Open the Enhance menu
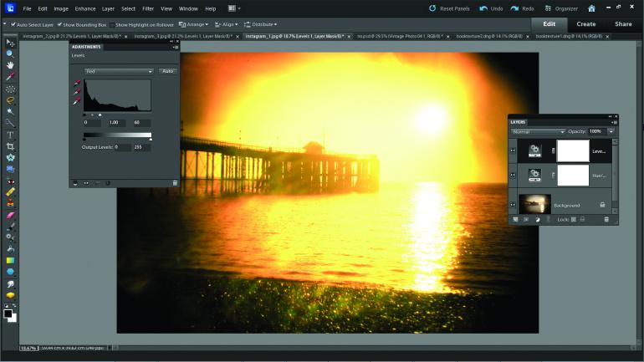Viewport: 644px width, 362px height. (x=85, y=8)
